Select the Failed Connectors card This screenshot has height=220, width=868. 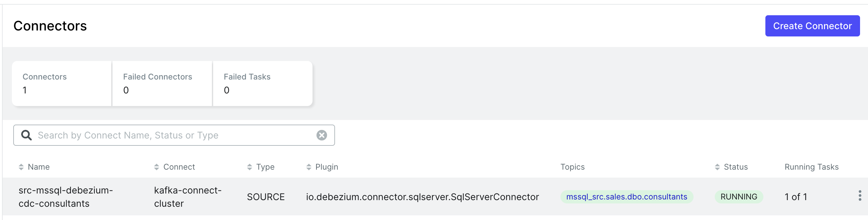[162, 84]
